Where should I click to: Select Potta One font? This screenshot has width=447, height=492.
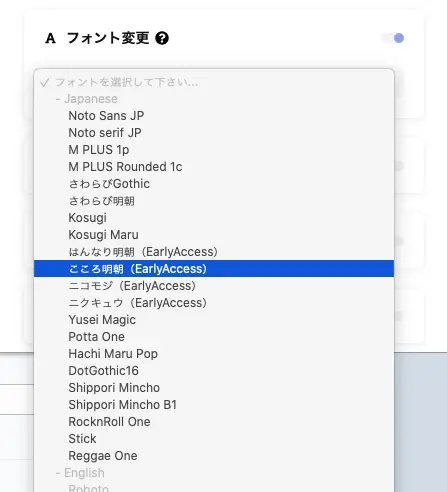[x=214, y=337]
